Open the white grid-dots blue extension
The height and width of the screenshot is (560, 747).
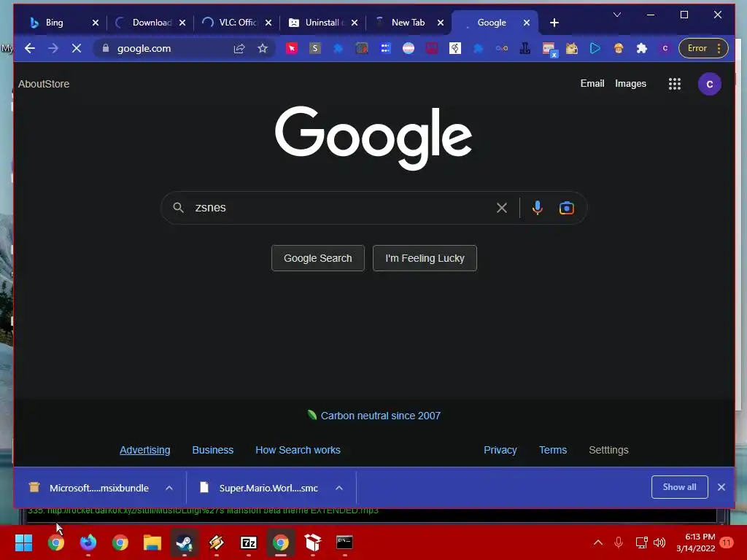pyautogui.click(x=385, y=48)
